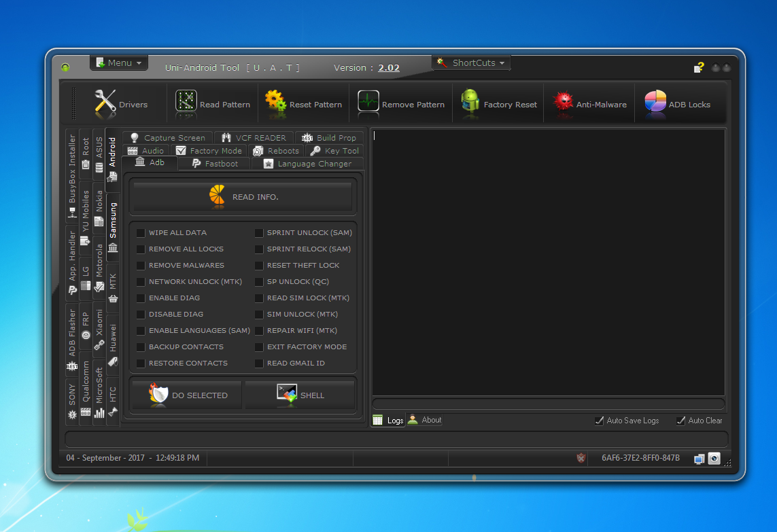Open the ADB Flasher side tab
This screenshot has width=777, height=532.
[72, 339]
